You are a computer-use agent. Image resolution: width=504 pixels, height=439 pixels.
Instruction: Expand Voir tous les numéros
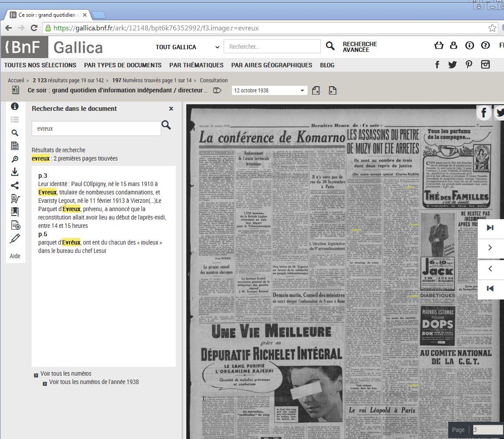pos(66,373)
